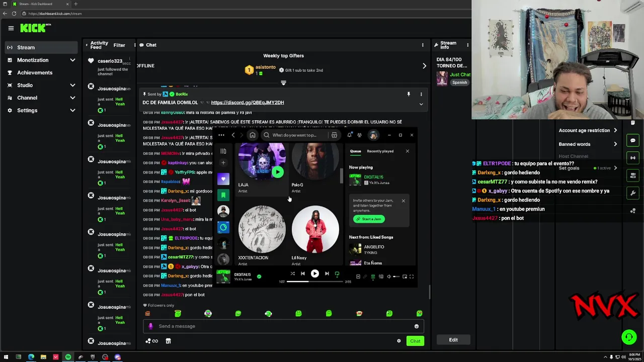
Task: Dismiss the Jam invitation card
Action: (403, 201)
